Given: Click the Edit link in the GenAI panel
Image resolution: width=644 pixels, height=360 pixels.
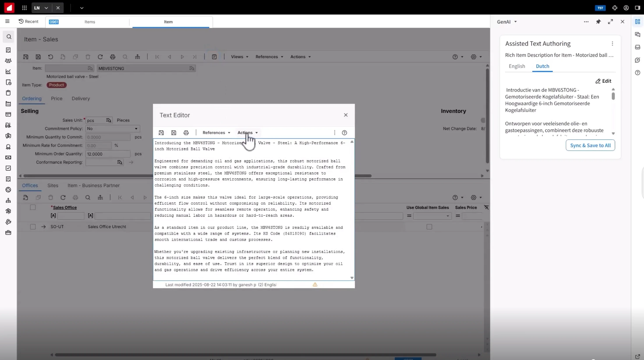Looking at the screenshot, I should pyautogui.click(x=603, y=81).
